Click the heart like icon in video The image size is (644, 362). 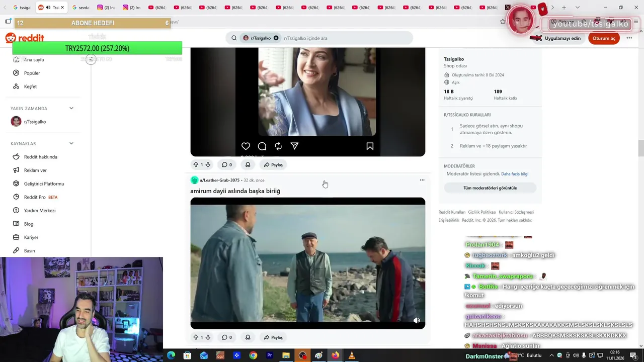[x=246, y=146]
